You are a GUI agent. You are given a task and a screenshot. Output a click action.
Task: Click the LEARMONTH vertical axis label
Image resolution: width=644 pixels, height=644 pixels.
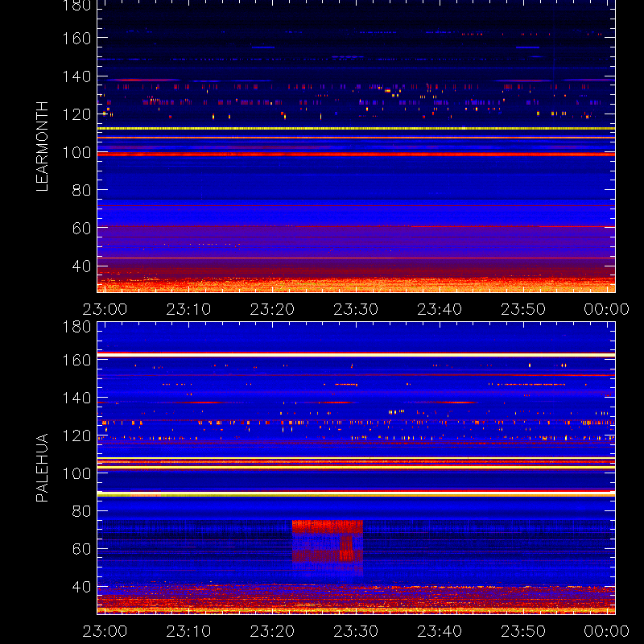coord(42,147)
